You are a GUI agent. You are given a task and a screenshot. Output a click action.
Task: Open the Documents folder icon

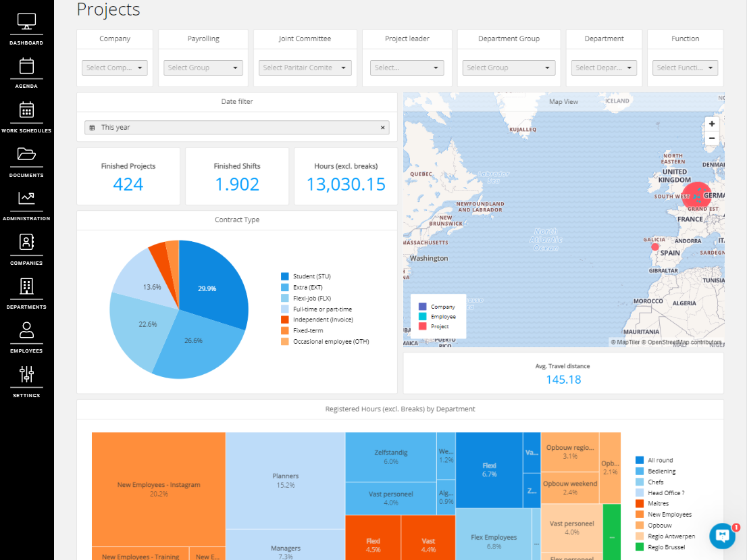26,154
